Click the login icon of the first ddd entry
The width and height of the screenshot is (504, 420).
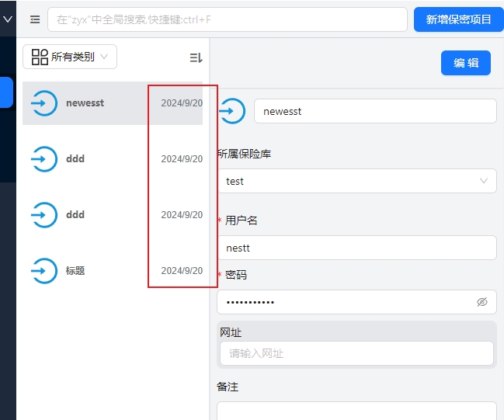[x=43, y=159]
